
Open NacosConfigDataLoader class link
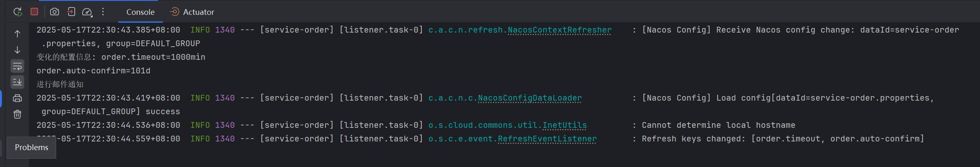pyautogui.click(x=530, y=98)
